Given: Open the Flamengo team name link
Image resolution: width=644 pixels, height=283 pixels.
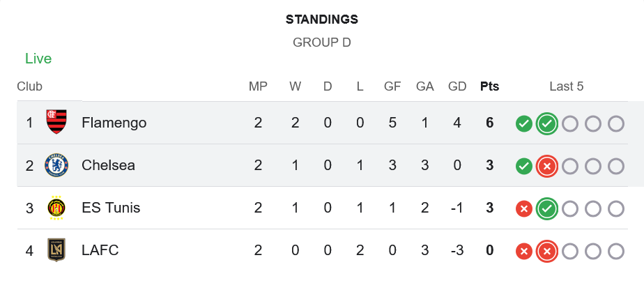Looking at the screenshot, I should (114, 123).
